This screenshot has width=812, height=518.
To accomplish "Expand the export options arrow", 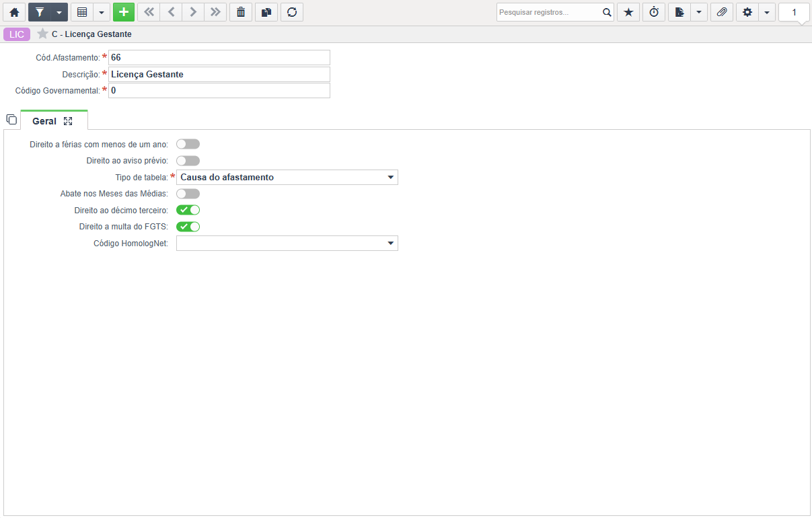I will click(700, 12).
